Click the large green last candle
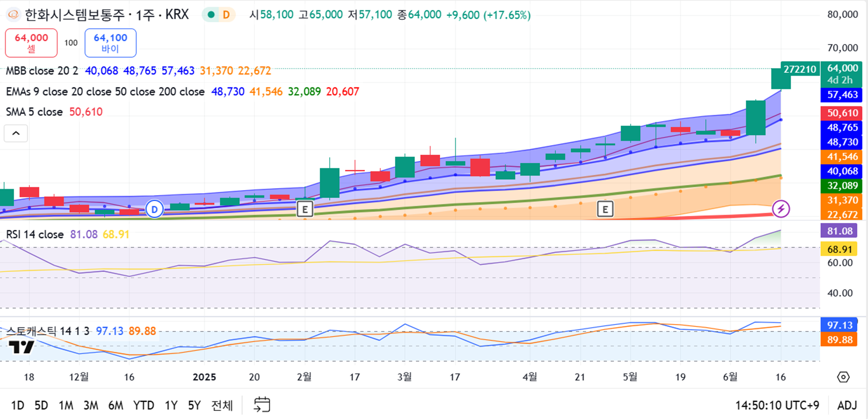The image size is (868, 419). [780, 79]
